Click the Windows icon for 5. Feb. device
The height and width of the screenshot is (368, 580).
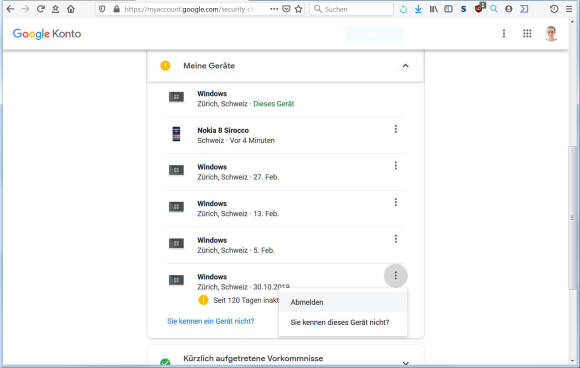(x=176, y=244)
